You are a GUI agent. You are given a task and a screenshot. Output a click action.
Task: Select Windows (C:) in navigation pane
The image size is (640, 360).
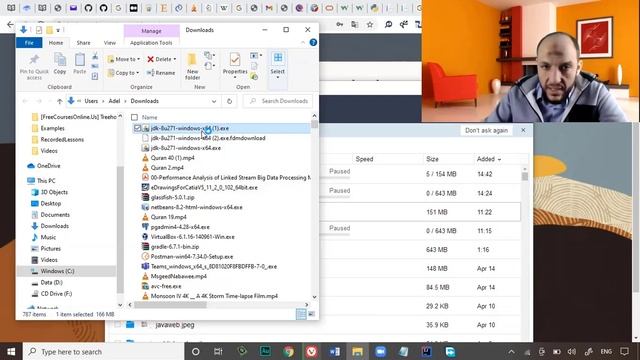[x=58, y=271]
